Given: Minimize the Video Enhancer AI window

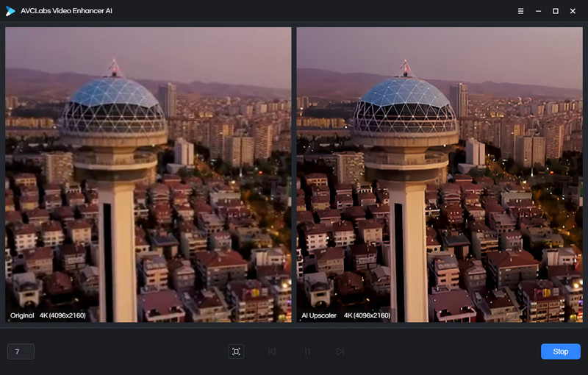Looking at the screenshot, I should [x=539, y=11].
